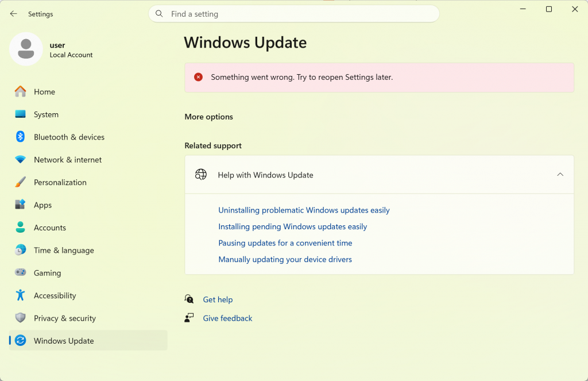The image size is (588, 381).
Task: Click the Accounts person icon
Action: click(20, 227)
